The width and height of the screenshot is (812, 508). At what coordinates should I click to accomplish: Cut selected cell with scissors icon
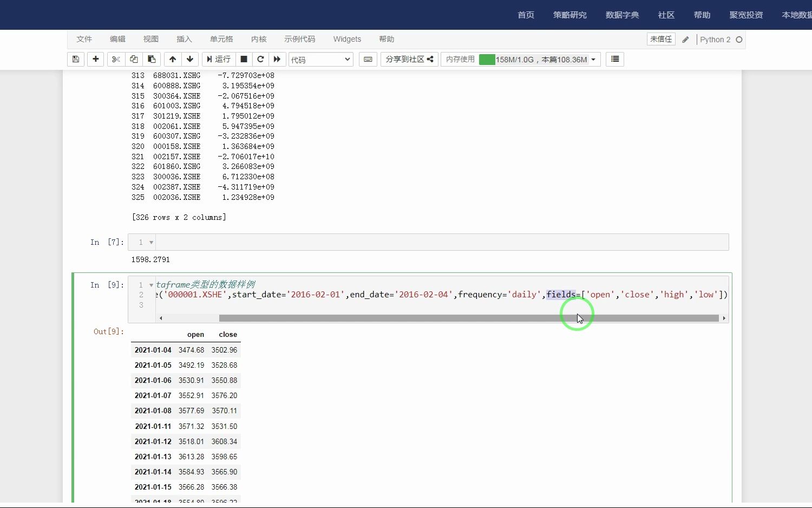pyautogui.click(x=116, y=59)
